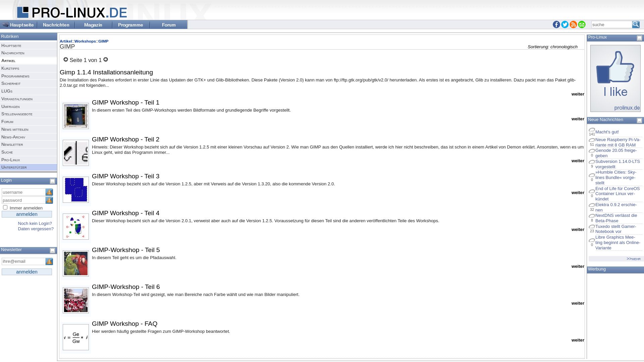The height and width of the screenshot is (362, 644).
Task: Click comment bubble next to Neue Raspberry Pi-Variante
Action: (592, 140)
